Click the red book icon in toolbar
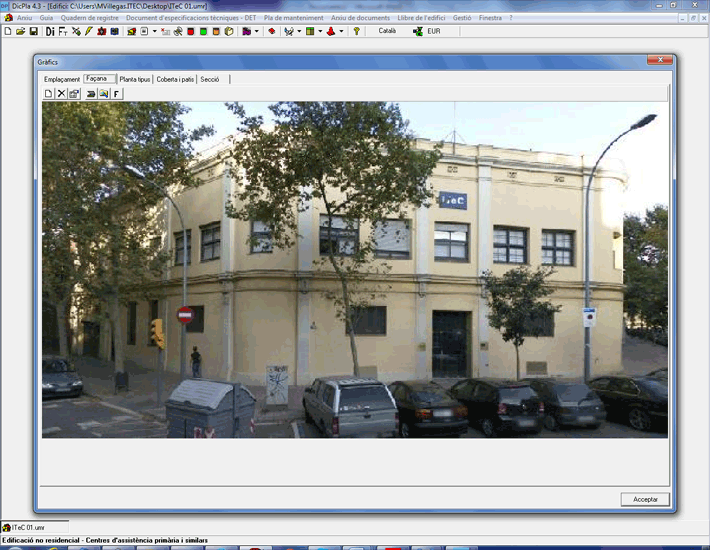The width and height of the screenshot is (710, 550). (x=272, y=31)
